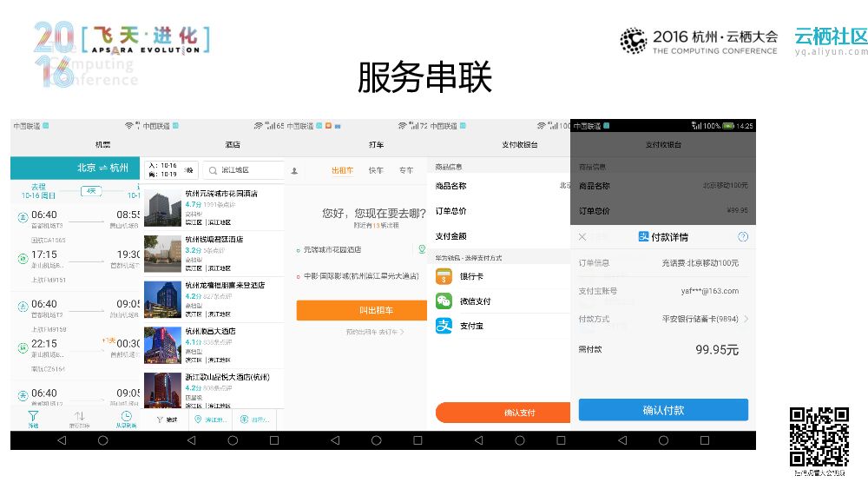Click the 服务串联 slide title
The width and height of the screenshot is (868, 489).
[x=425, y=77]
